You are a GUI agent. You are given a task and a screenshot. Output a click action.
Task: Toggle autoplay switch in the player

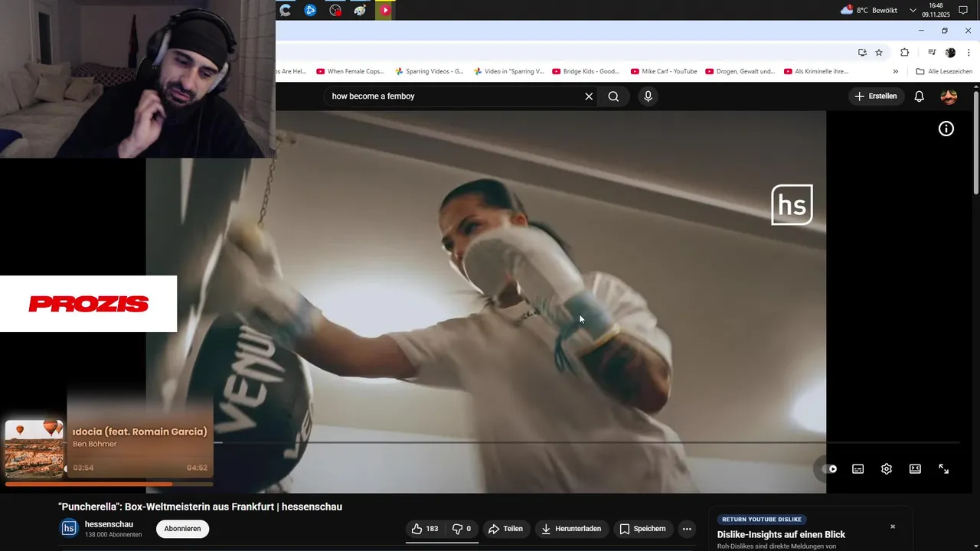click(830, 469)
